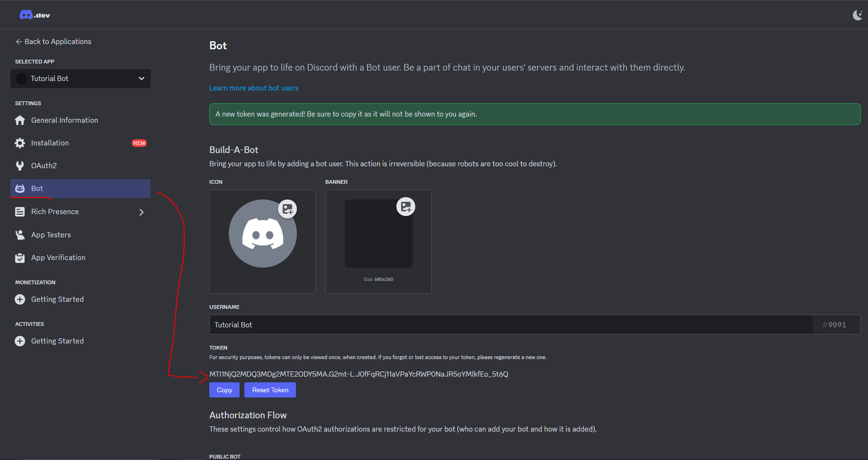Expand the Rich Presence submenu chevron
Image resolution: width=868 pixels, height=460 pixels.
(141, 212)
